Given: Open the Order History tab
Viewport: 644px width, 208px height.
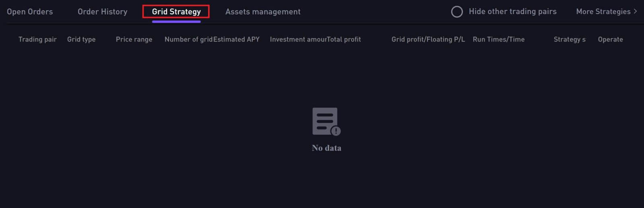Looking at the screenshot, I should (102, 12).
